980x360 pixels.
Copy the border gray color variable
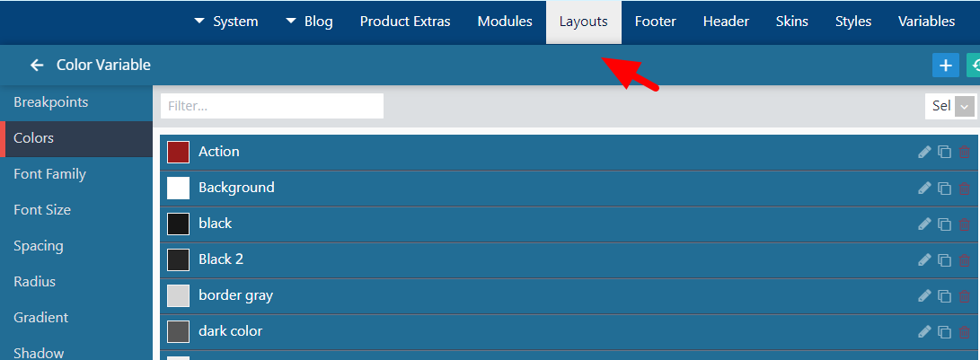(x=944, y=295)
